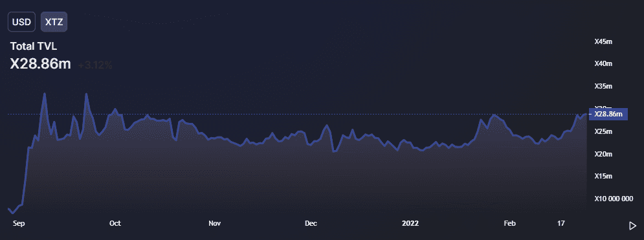Click the Sep label on time axis
Screen dimensions: 644x240
pyautogui.click(x=19, y=224)
